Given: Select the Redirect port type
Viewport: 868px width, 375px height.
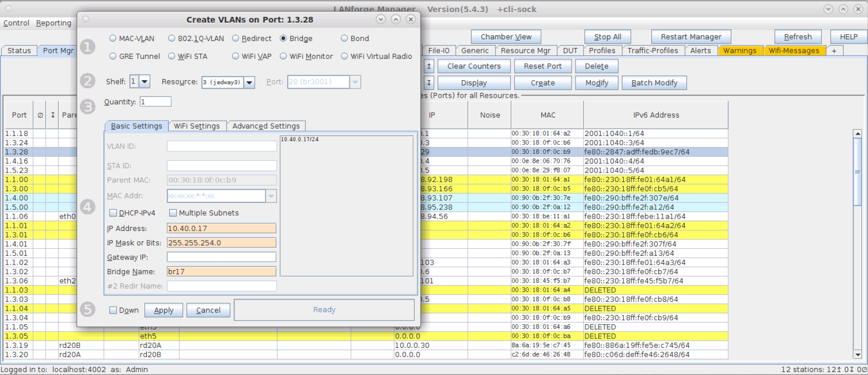Looking at the screenshot, I should click(236, 39).
